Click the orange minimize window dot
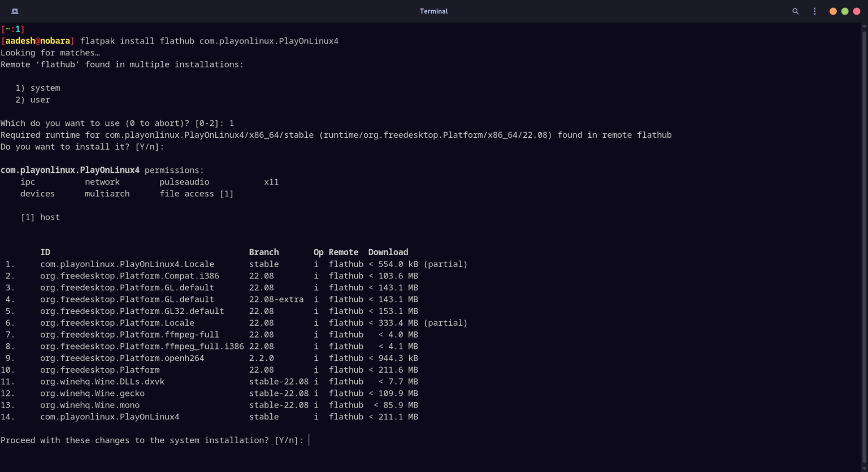 (x=832, y=11)
